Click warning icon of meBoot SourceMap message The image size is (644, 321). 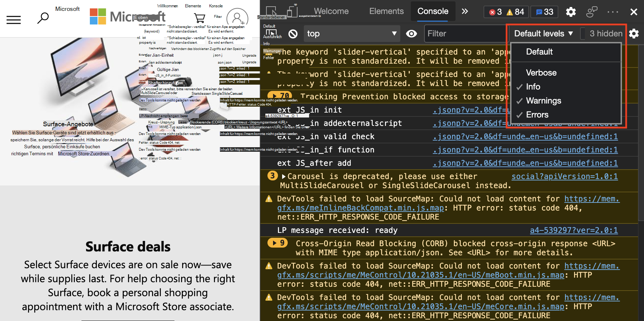pyautogui.click(x=269, y=266)
